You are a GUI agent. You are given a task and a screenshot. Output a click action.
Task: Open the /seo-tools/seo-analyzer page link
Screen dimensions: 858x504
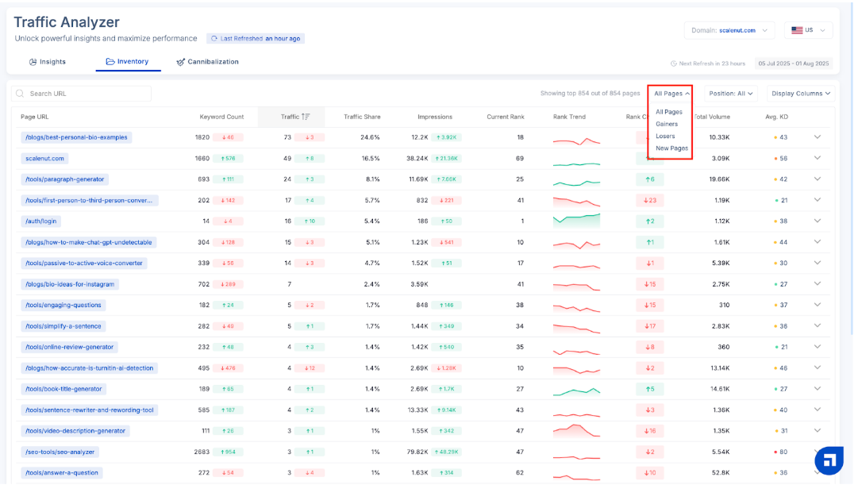(x=60, y=452)
